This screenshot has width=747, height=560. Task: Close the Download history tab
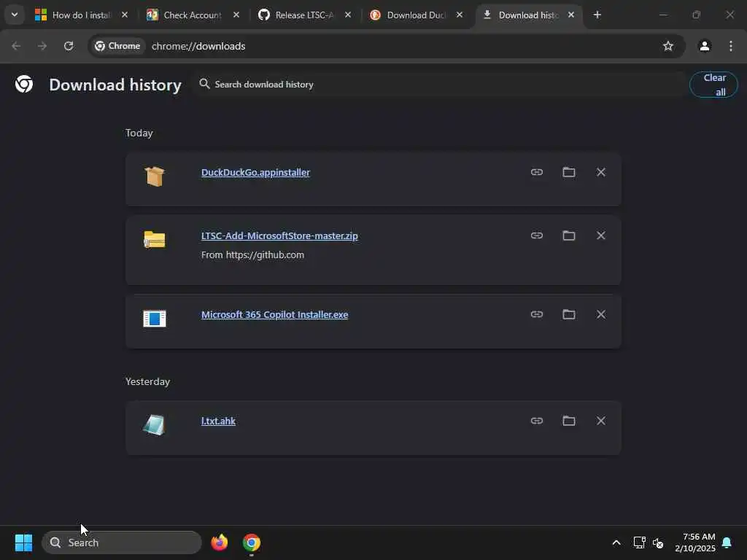pos(570,15)
